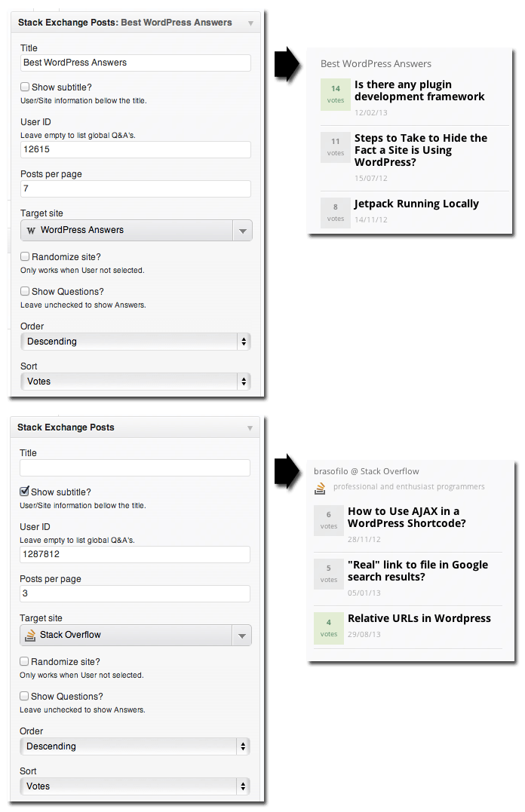The width and height of the screenshot is (525, 812).
Task: Uncheck the checked Show subtitle checkbox
Action: (x=24, y=492)
